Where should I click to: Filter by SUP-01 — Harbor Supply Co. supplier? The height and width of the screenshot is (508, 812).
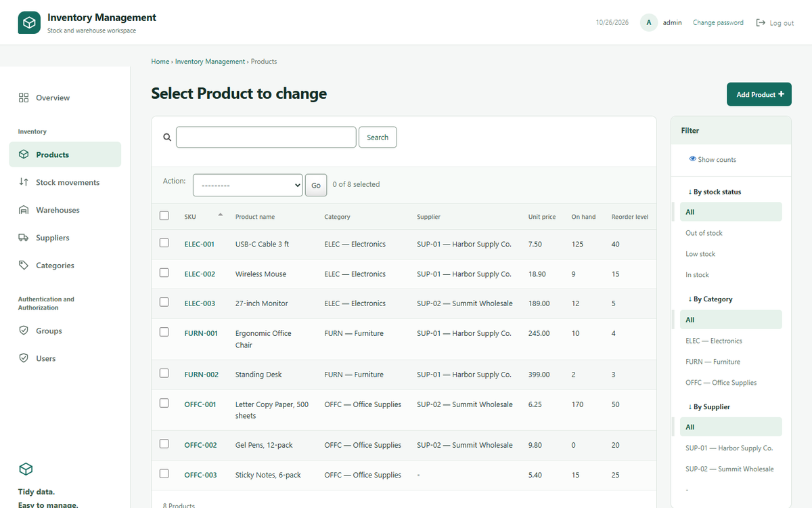tap(729, 448)
